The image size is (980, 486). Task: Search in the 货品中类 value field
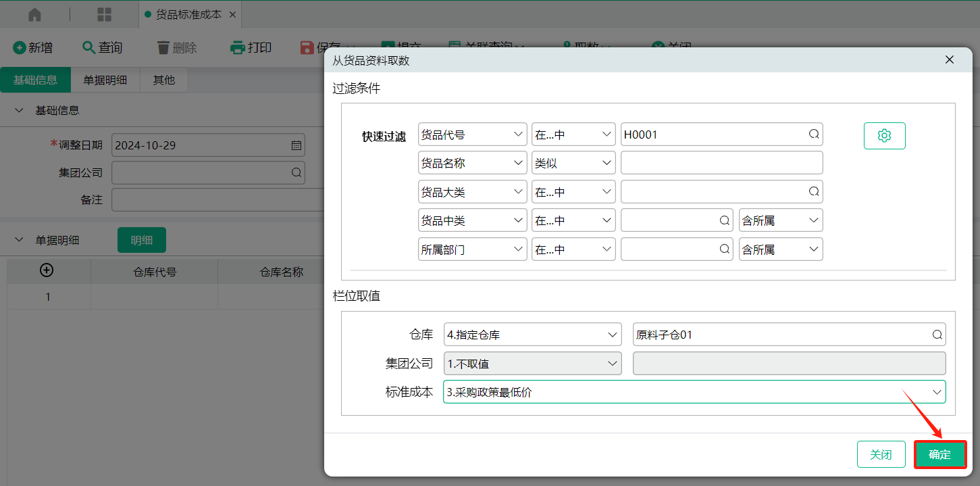[724, 220]
